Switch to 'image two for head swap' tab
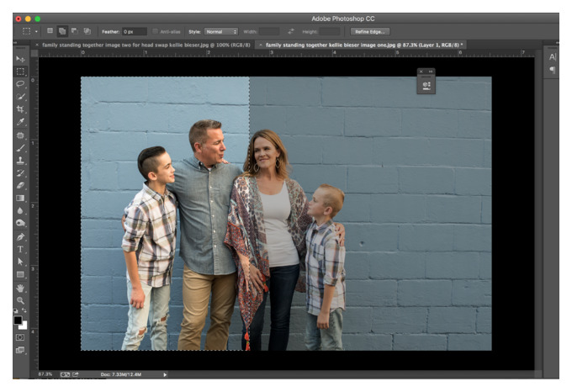Screen dimensions: 572x392 click(x=146, y=45)
